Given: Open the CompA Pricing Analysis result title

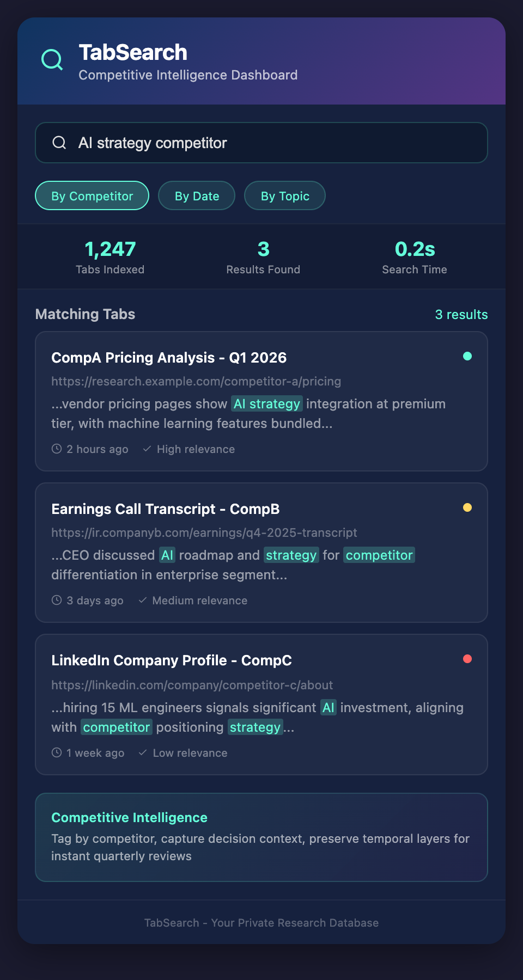Looking at the screenshot, I should coord(169,358).
